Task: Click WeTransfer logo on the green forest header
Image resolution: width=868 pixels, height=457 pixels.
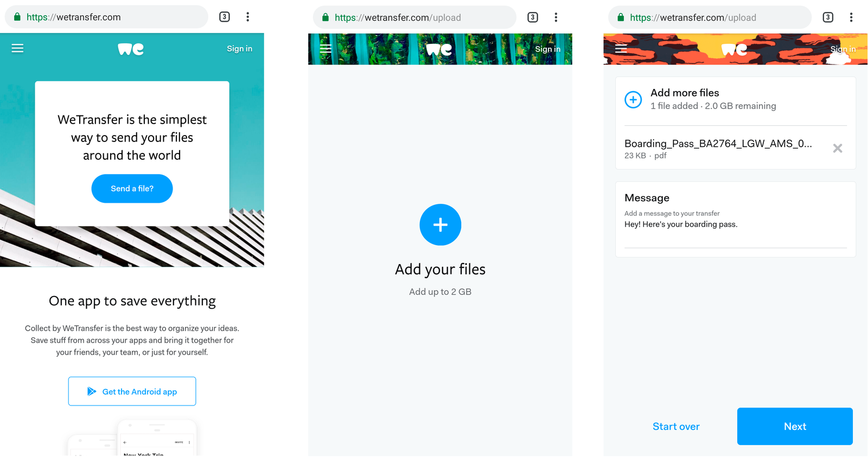Action: tap(439, 50)
